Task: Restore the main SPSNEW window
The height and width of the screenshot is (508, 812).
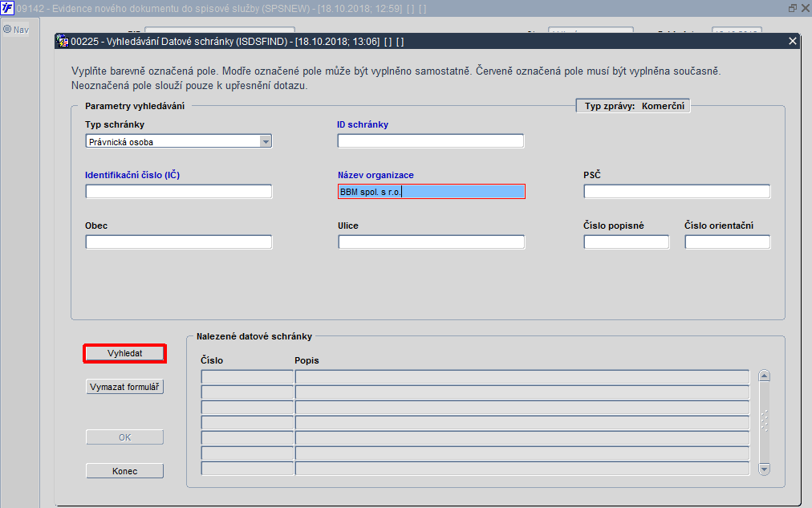Action: tap(792, 8)
